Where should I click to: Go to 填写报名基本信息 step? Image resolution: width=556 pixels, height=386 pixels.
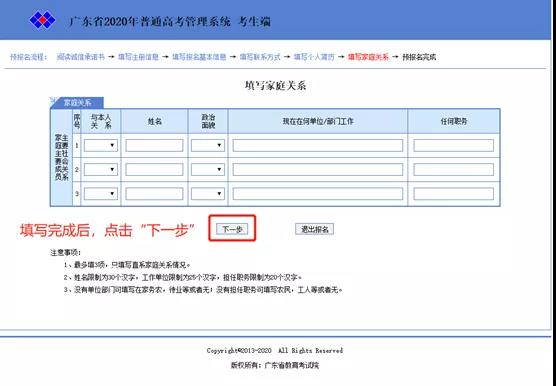pyautogui.click(x=199, y=57)
